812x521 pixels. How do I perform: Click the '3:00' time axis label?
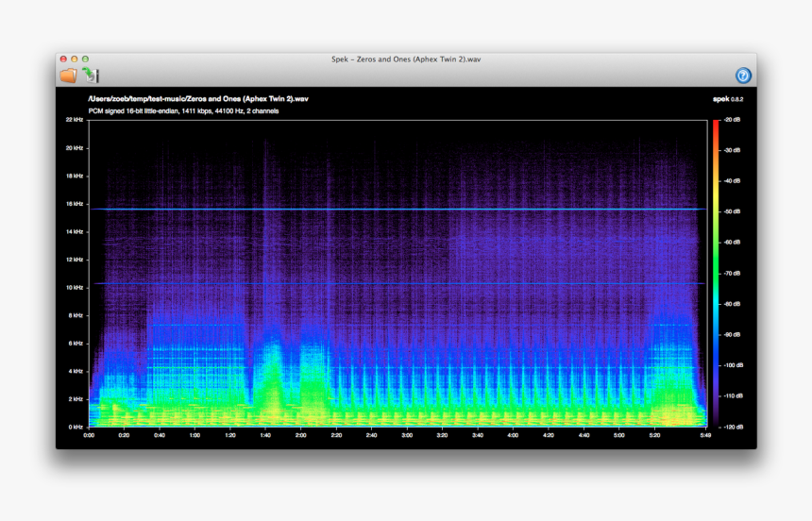pyautogui.click(x=407, y=435)
